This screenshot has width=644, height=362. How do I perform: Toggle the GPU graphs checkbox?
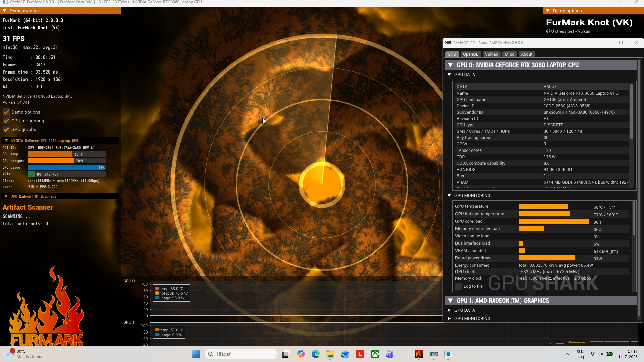click(x=6, y=129)
